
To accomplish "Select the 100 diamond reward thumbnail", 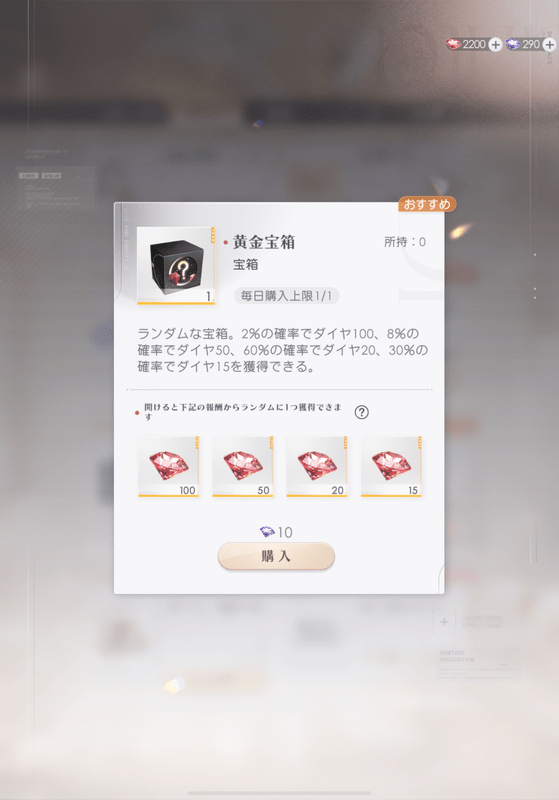I will [x=168, y=466].
